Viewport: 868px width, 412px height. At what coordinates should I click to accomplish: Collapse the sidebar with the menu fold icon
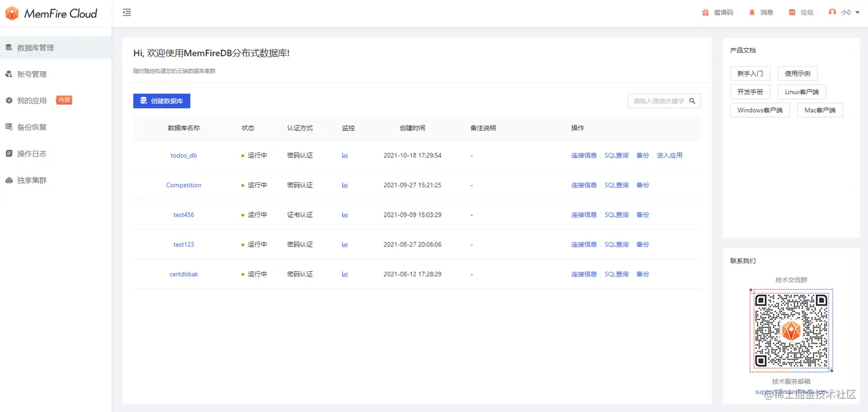127,13
